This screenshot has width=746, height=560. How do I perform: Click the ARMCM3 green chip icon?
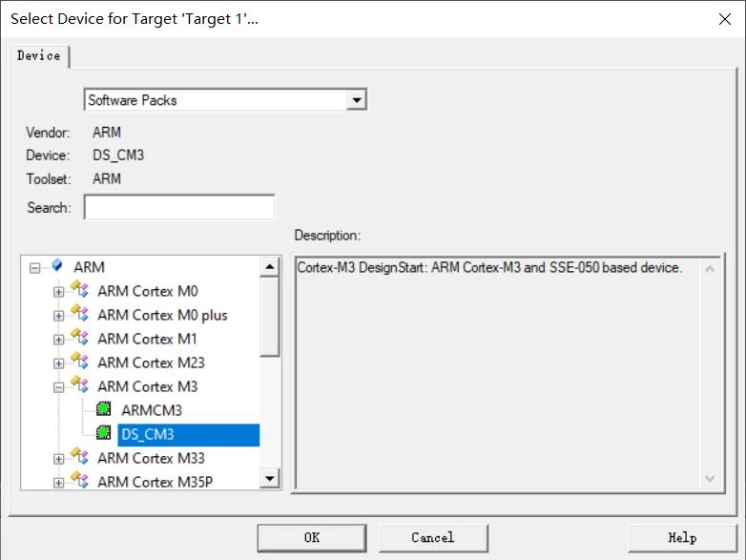point(103,408)
